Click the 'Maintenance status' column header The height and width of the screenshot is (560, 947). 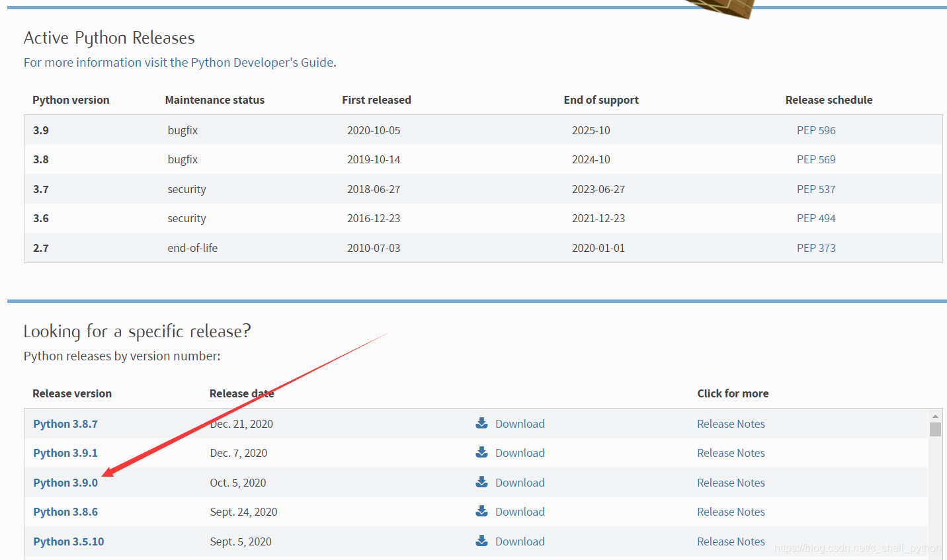click(x=215, y=100)
